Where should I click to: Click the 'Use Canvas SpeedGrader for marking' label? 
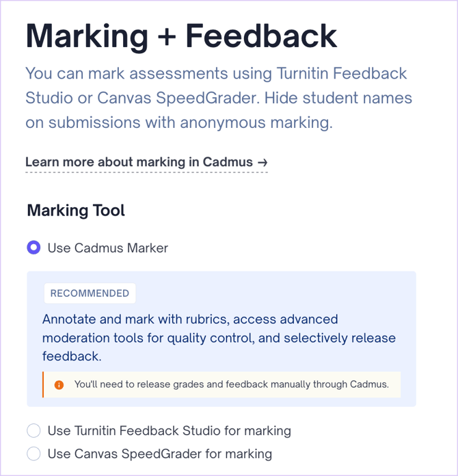click(x=159, y=453)
